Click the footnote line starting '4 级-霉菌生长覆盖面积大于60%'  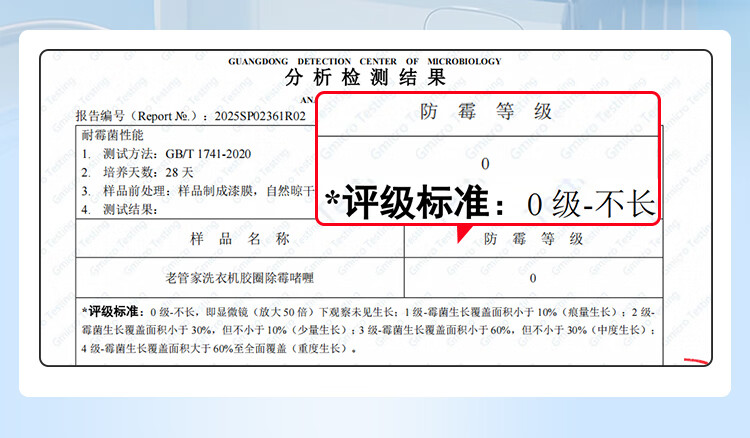219,349
